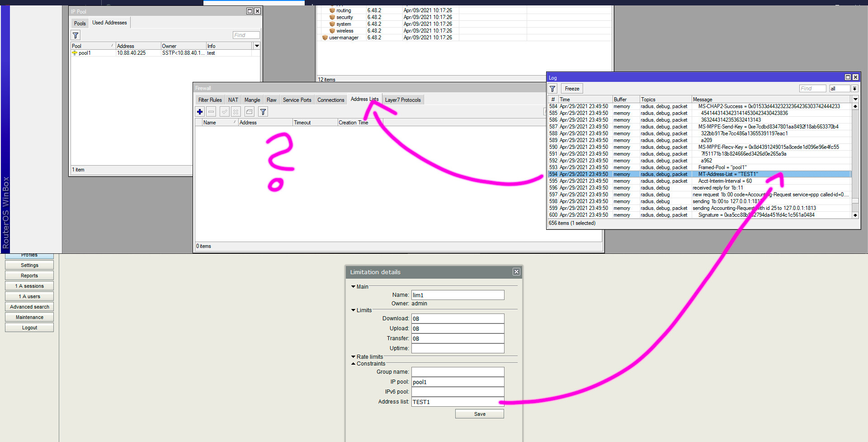Log out of User Manager
Image resolution: width=868 pixels, height=442 pixels.
coord(29,328)
